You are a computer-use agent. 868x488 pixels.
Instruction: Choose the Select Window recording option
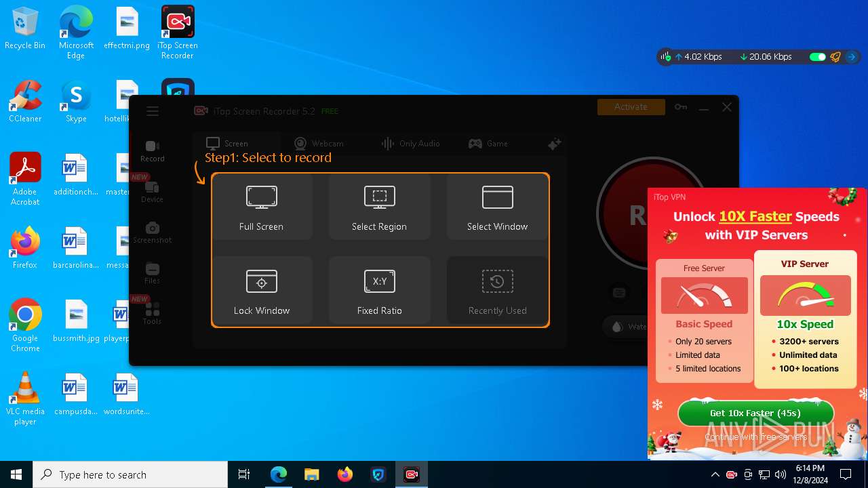click(497, 207)
